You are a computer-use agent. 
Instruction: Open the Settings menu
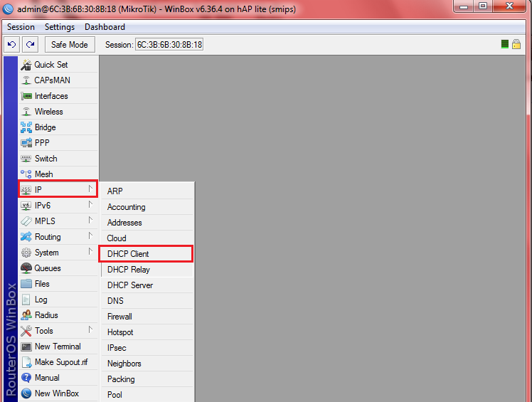tap(60, 27)
